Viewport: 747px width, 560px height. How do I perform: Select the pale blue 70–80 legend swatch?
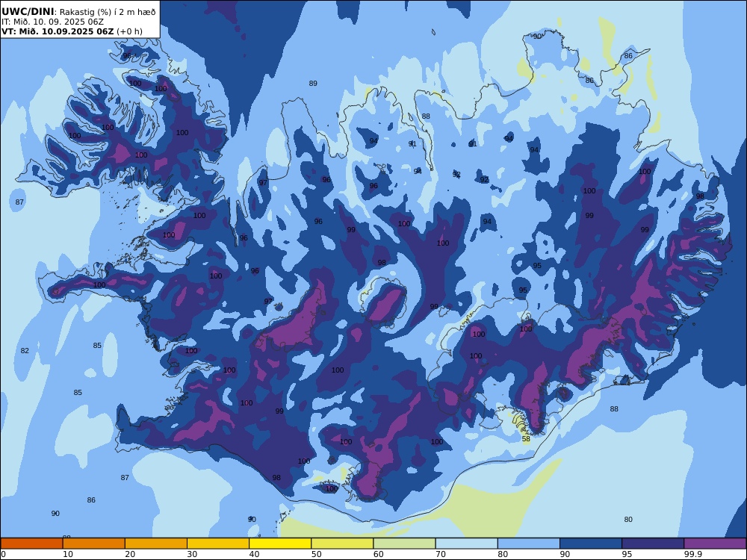[466, 544]
